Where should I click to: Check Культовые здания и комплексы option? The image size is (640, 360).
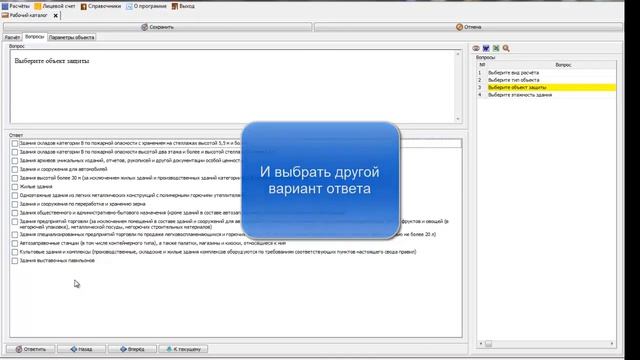15,252
